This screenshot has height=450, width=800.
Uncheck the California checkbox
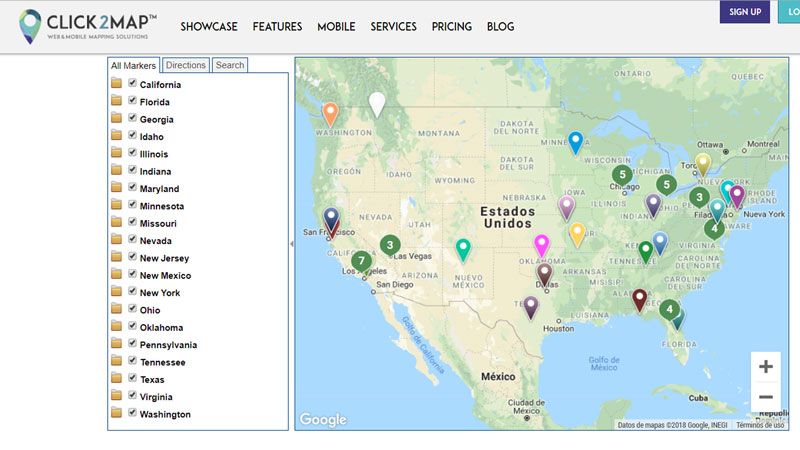(133, 83)
